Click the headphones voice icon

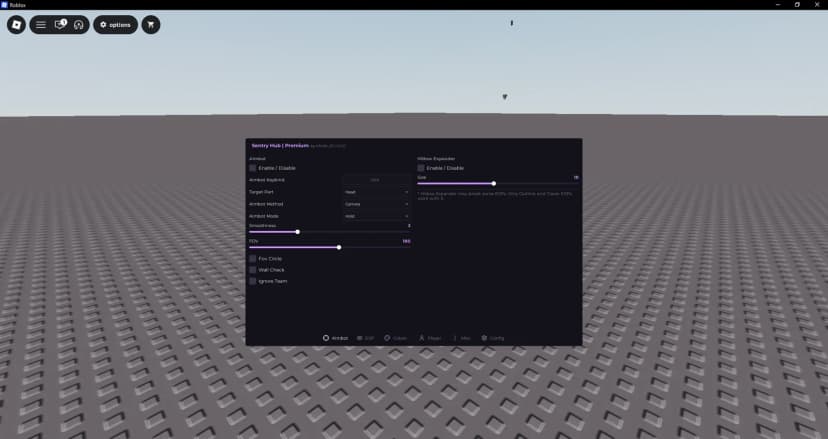(79, 25)
